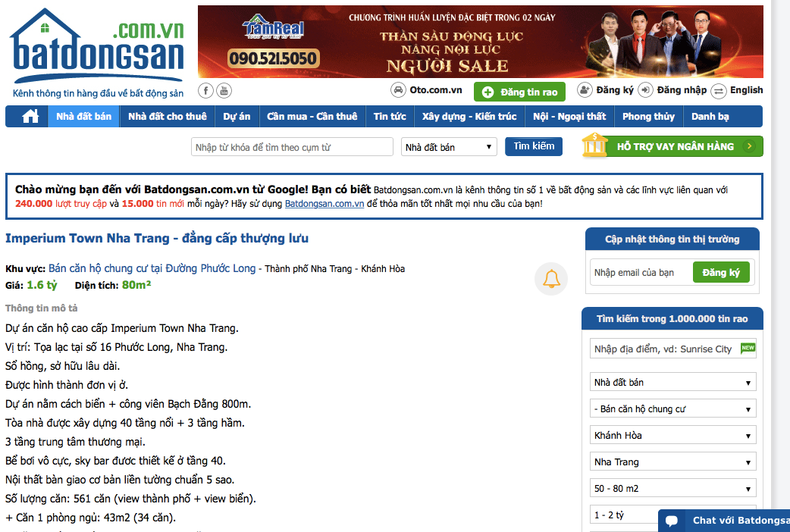Open the YouTube icon link
Screen dimensions: 790x532
click(x=224, y=91)
